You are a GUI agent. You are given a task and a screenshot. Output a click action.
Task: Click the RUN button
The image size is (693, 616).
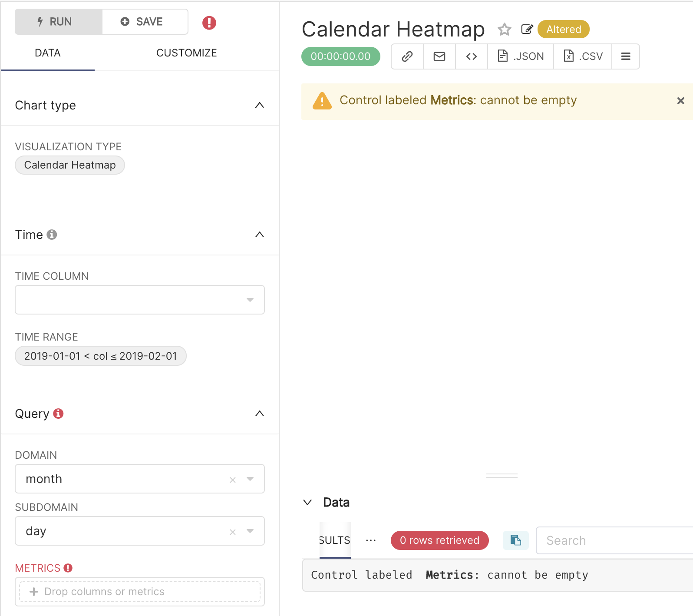pyautogui.click(x=59, y=22)
